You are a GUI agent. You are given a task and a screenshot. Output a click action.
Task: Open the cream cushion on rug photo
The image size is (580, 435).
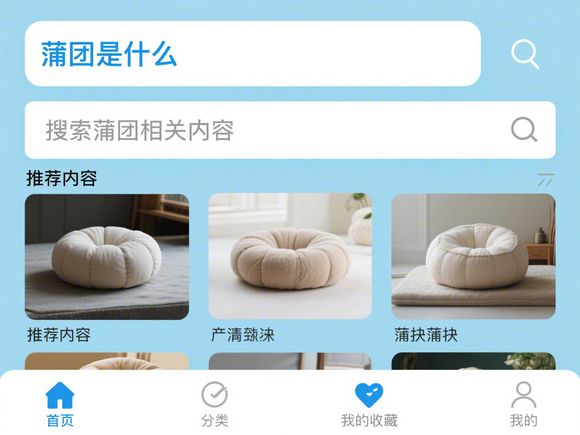pyautogui.click(x=473, y=257)
